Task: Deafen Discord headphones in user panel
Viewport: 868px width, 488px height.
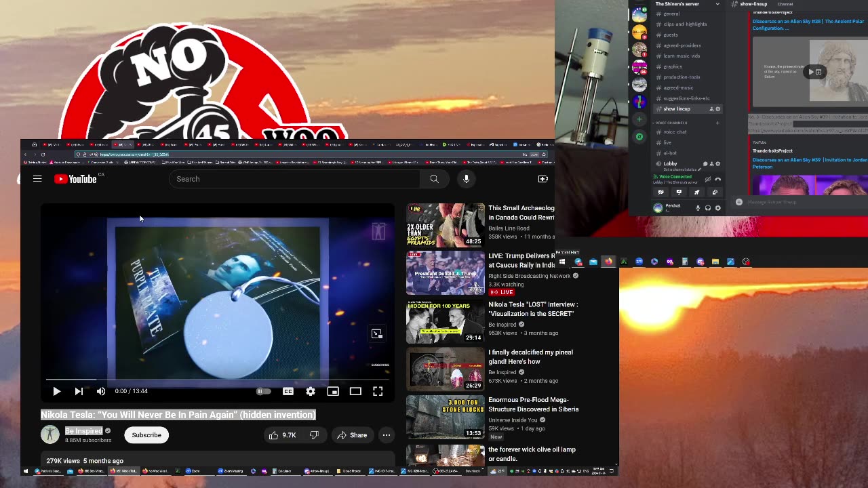Action: [708, 208]
